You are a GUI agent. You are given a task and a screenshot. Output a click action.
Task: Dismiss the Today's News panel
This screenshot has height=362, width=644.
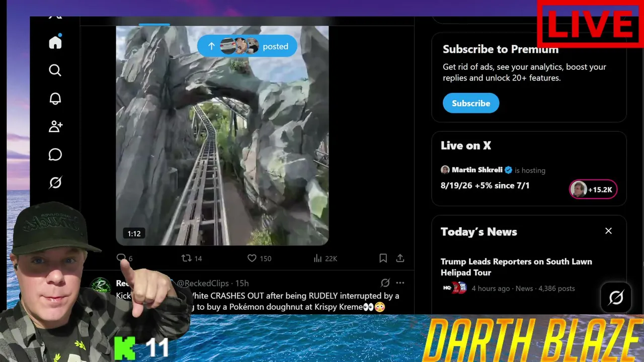[608, 231]
